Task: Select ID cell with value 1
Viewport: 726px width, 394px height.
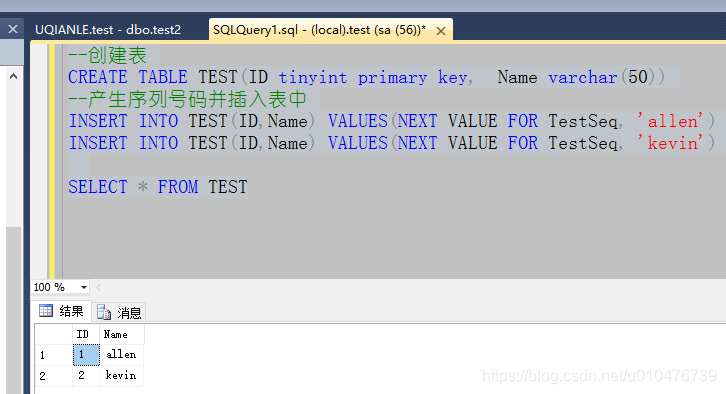Action: [86, 355]
